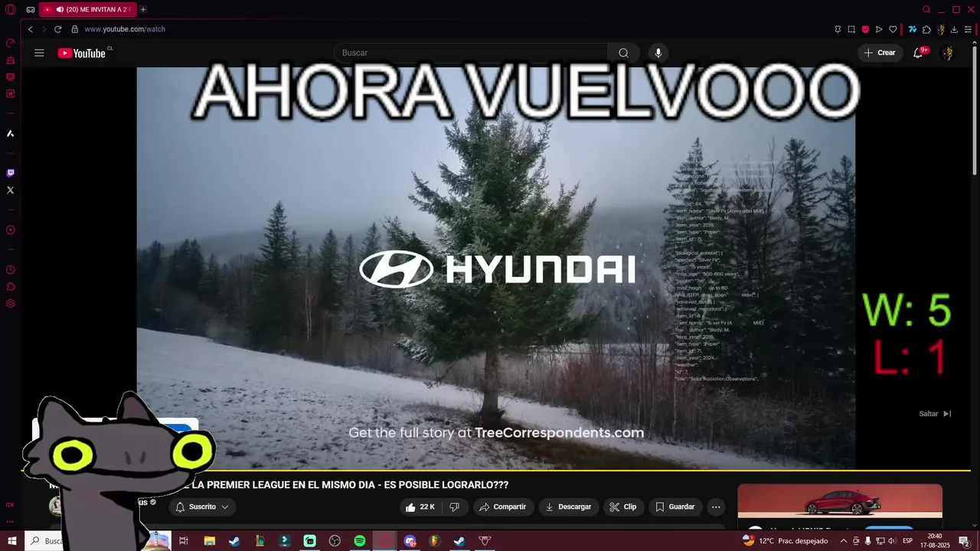
Task: Search open tabs with magnifier icon
Action: point(926,10)
